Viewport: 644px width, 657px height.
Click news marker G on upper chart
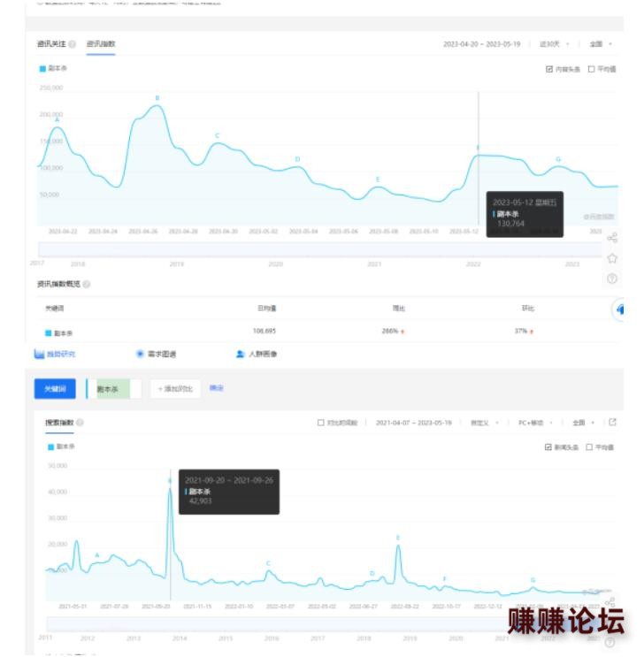pos(558,159)
